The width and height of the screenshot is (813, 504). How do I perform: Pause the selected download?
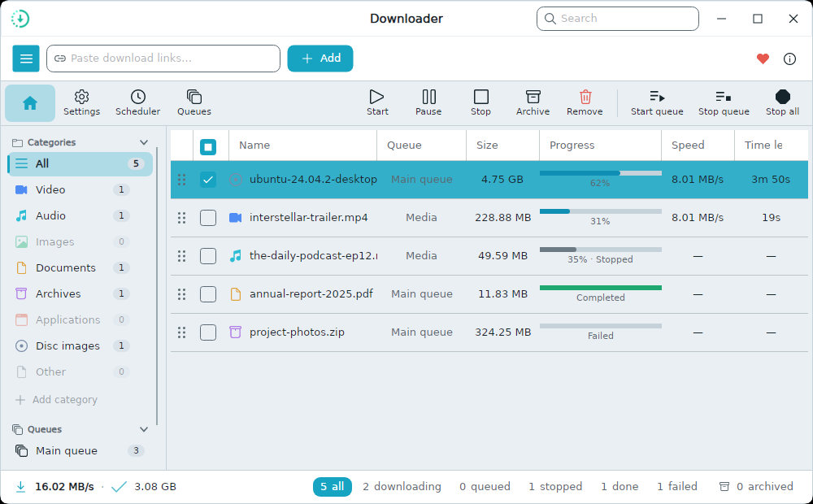(x=428, y=103)
